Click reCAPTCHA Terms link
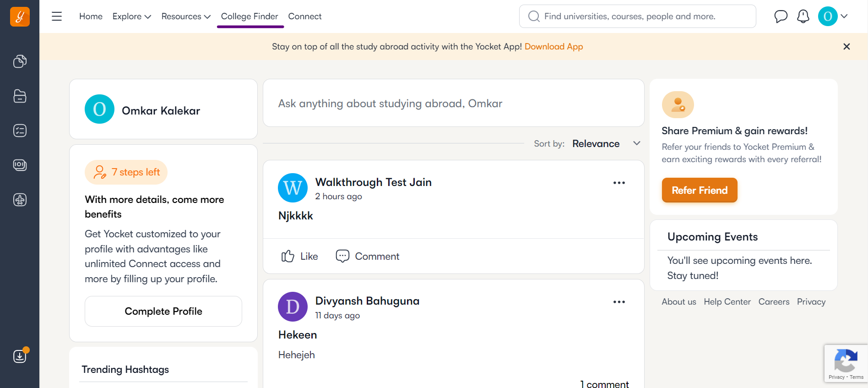868x388 pixels. tap(857, 377)
